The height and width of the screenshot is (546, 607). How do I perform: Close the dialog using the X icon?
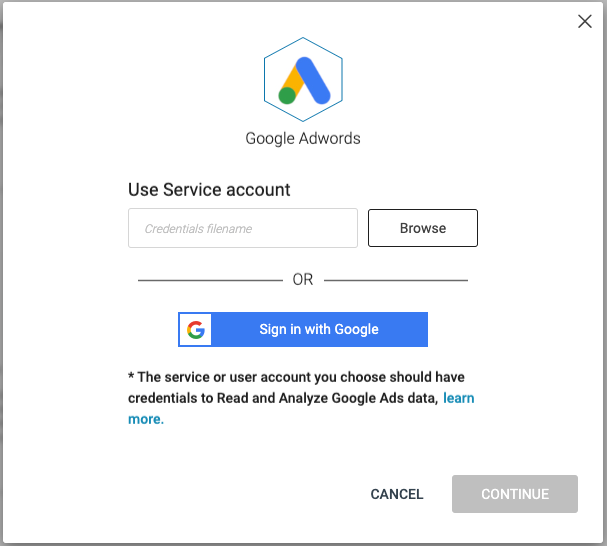(585, 22)
